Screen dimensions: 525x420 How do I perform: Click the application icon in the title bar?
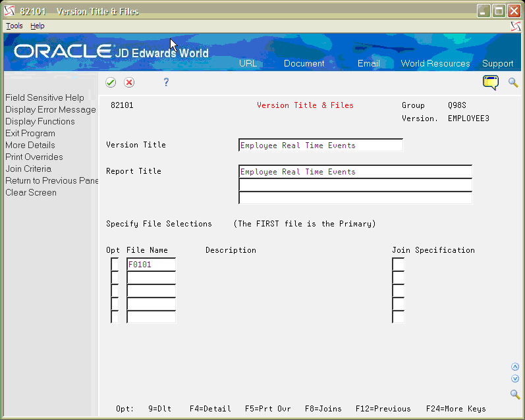coord(9,11)
